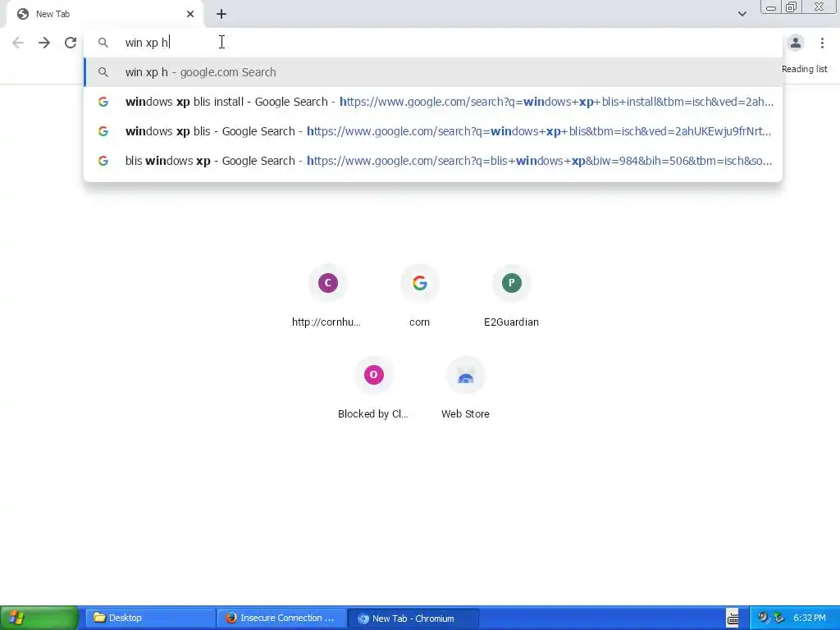Open Chromium three-dot menu
Image resolution: width=840 pixels, height=630 pixels.
click(822, 43)
